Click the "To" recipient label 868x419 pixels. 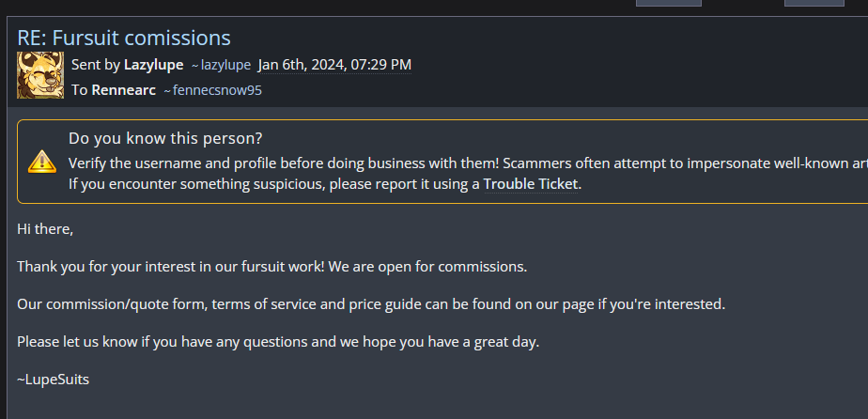coord(79,90)
